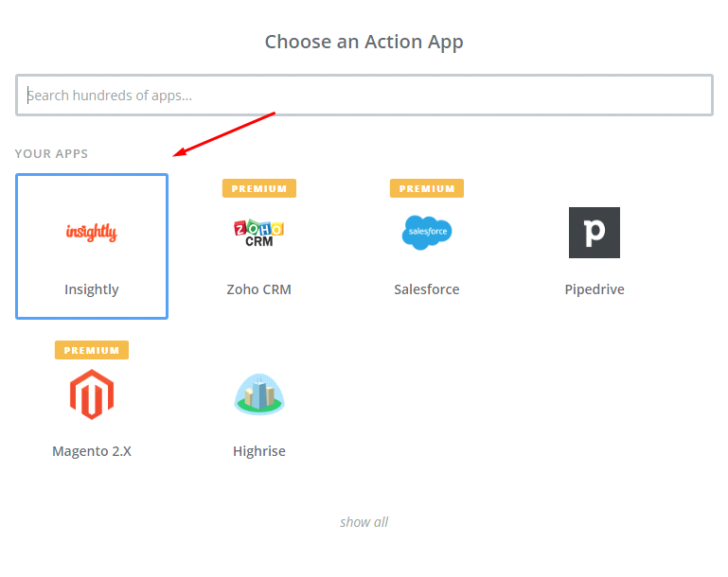This screenshot has height=577, width=728.
Task: Click the Premium badge above Zoho CRM
Action: [x=259, y=188]
